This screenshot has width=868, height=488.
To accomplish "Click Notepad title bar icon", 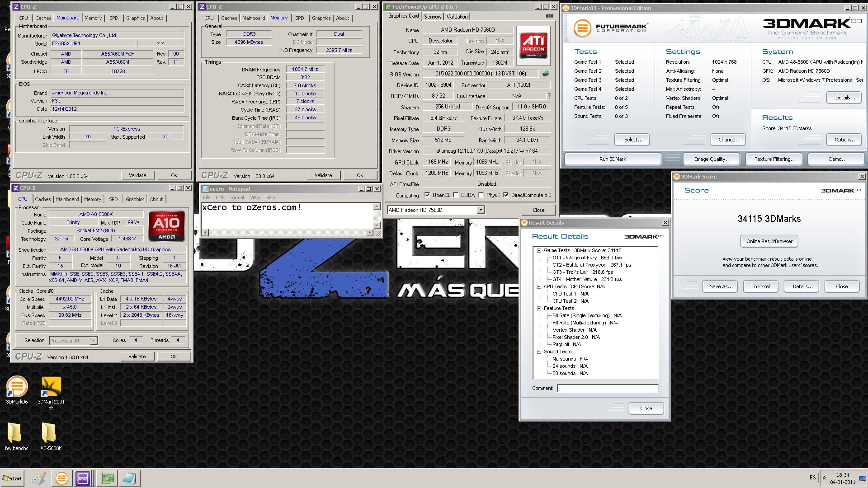I will pyautogui.click(x=205, y=189).
